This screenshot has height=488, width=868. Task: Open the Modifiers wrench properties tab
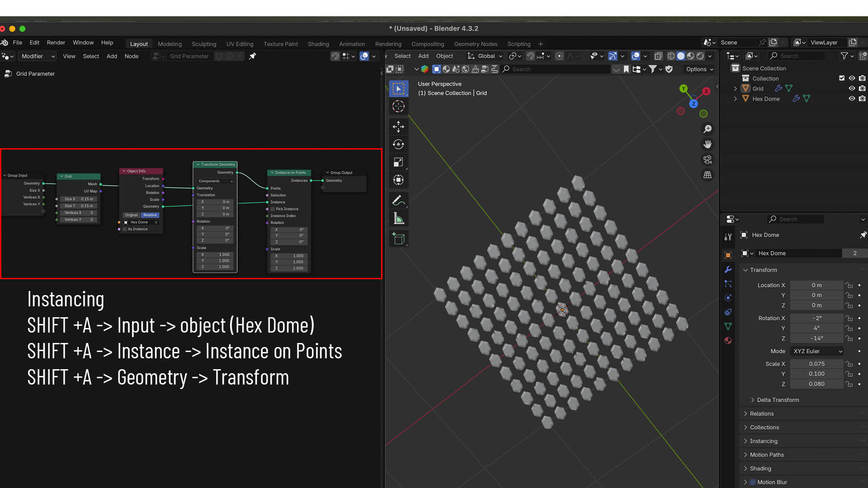pos(728,269)
